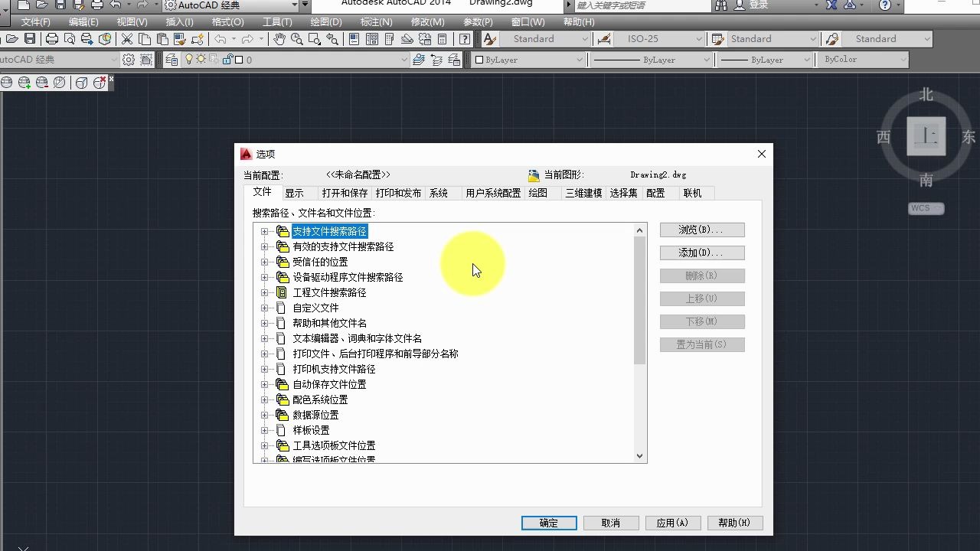Switch to the 用户系统配置 tab
Image resolution: width=980 pixels, height=551 pixels.
click(493, 194)
